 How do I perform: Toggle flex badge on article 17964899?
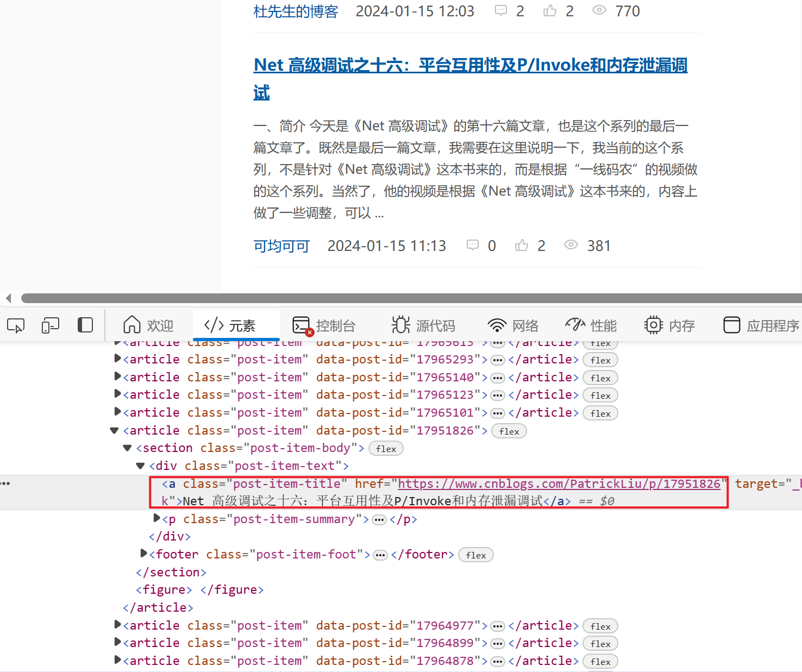[600, 644]
